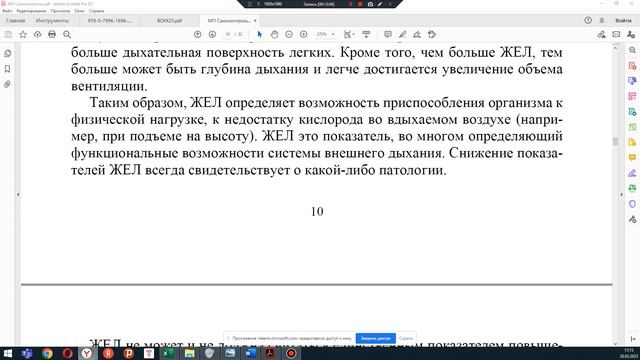Send the file by email envelope icon

(x=616, y=35)
